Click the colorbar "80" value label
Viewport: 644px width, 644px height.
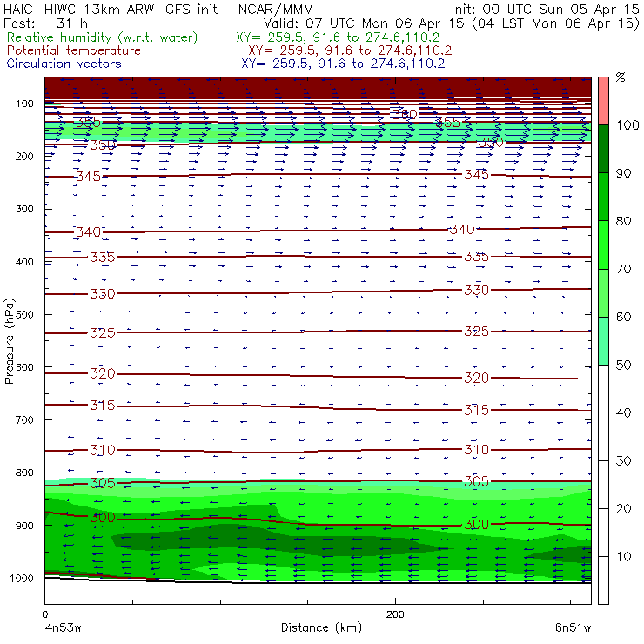(x=623, y=221)
